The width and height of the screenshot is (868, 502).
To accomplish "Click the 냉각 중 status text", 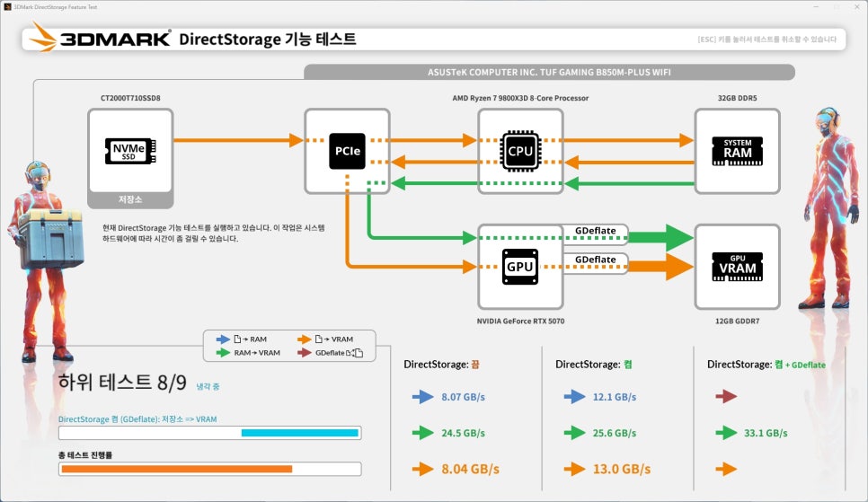I will tap(208, 386).
